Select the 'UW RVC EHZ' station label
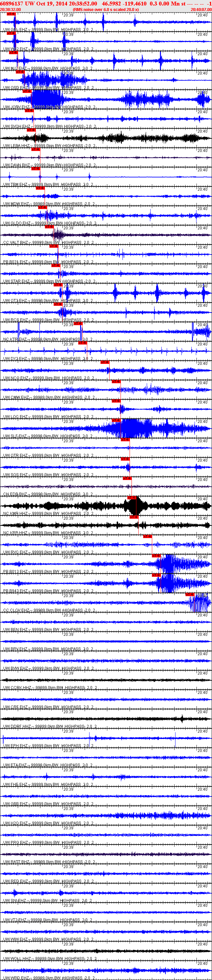Viewport: 212px width, 980px height. click(16, 552)
